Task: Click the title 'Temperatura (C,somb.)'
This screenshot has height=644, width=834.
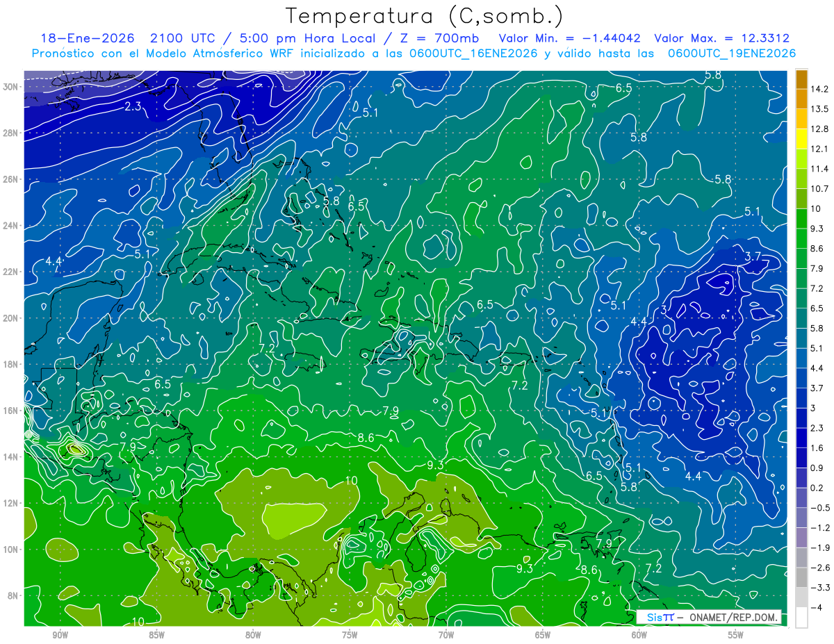Action: 424,15
